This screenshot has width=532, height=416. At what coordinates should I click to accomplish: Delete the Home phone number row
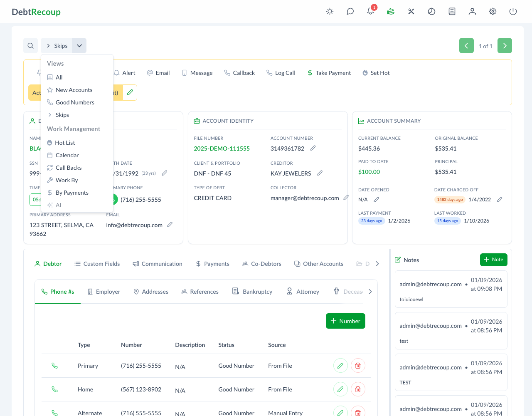357,389
